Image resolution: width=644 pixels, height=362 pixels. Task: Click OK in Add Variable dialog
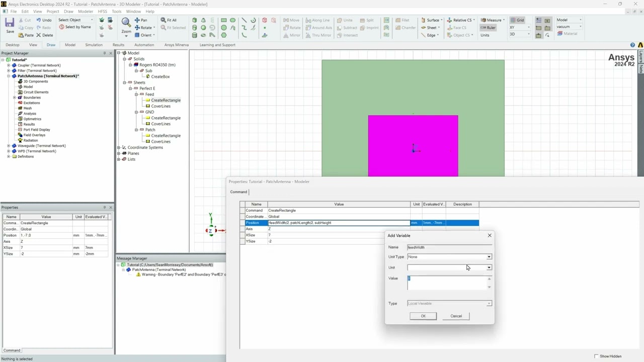tap(423, 316)
